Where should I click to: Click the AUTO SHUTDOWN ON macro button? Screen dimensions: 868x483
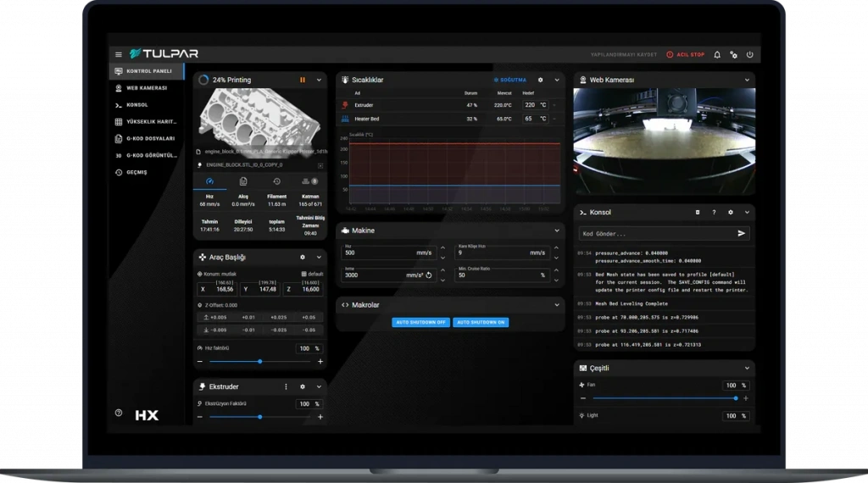[481, 323]
